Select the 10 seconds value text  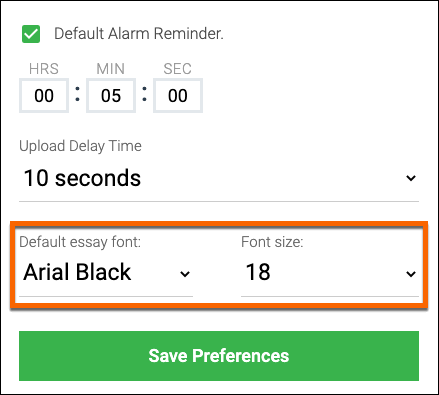(x=82, y=178)
